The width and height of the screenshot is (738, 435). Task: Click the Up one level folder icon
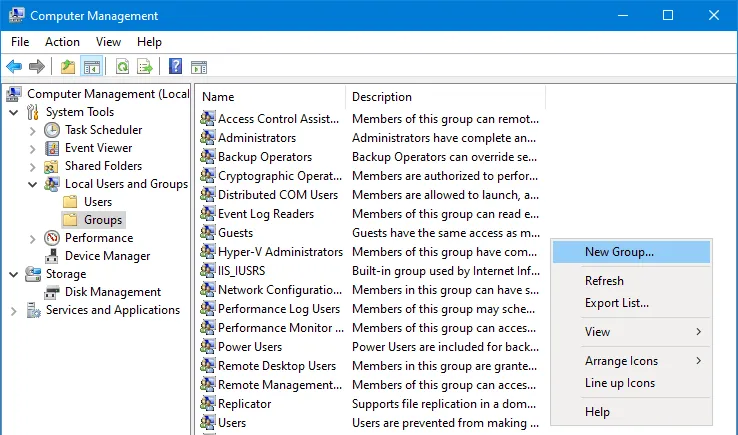point(68,67)
